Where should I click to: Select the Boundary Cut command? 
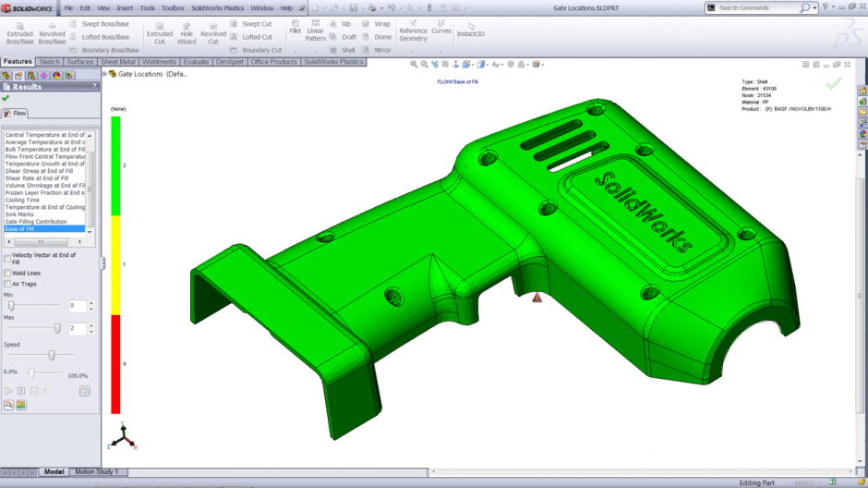coord(257,50)
